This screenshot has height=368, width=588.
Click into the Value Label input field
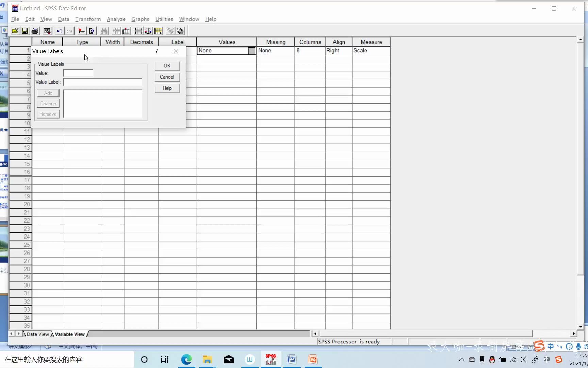click(103, 82)
